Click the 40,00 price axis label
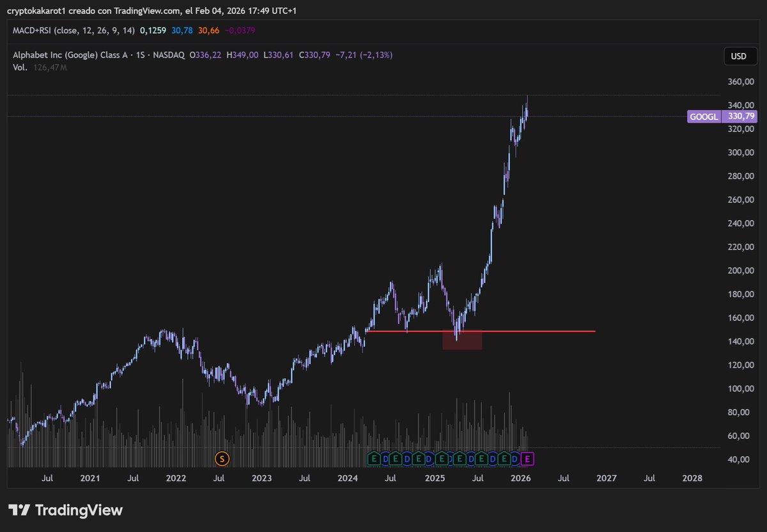 (x=739, y=460)
